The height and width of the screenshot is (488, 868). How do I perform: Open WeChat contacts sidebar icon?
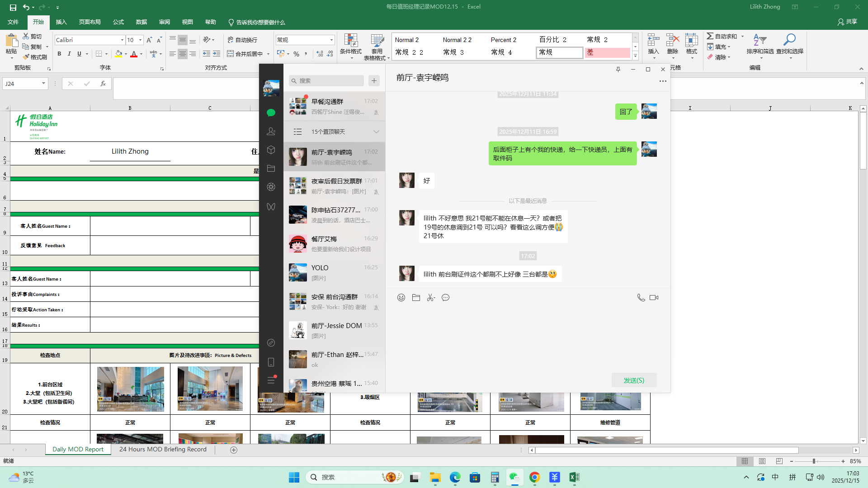tap(271, 131)
